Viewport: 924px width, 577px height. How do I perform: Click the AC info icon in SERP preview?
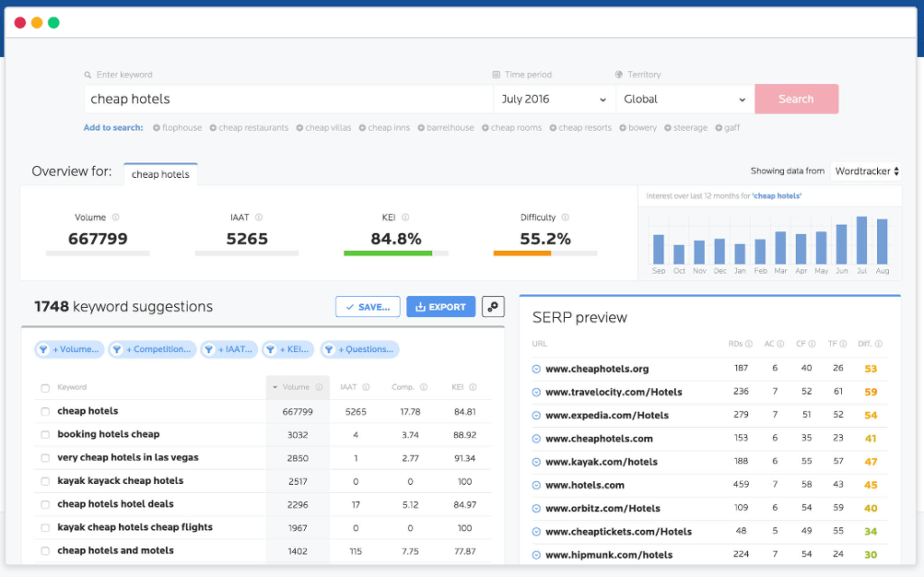tap(781, 344)
